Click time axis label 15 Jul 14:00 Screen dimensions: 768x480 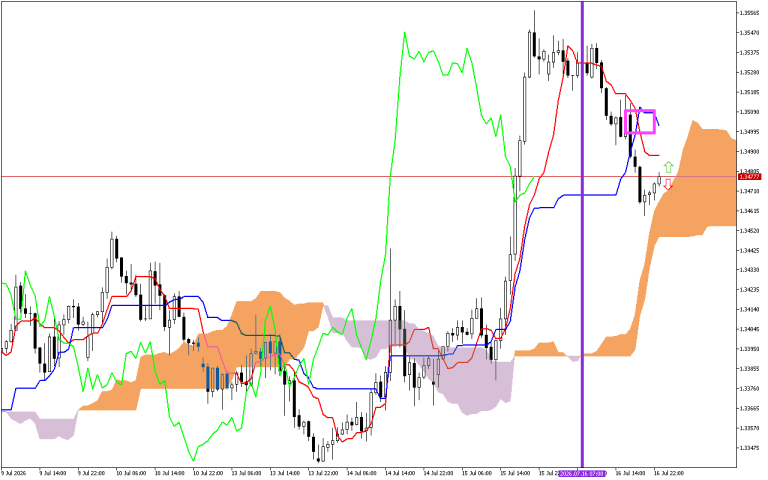515,474
